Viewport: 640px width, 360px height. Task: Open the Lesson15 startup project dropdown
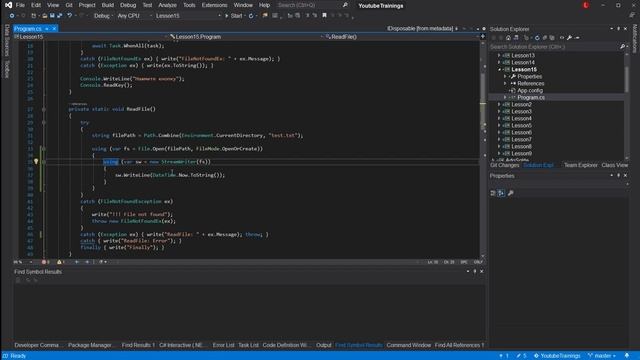pos(188,16)
